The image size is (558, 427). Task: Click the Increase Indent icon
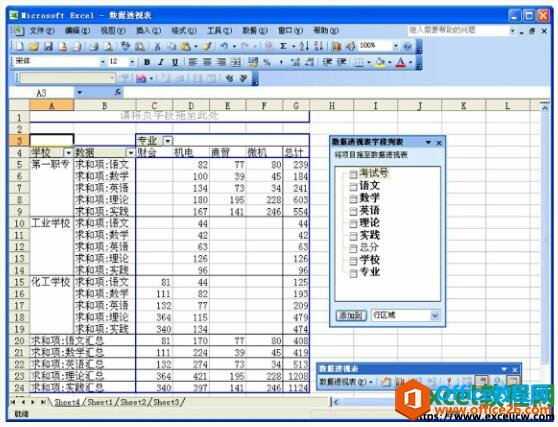click(342, 62)
